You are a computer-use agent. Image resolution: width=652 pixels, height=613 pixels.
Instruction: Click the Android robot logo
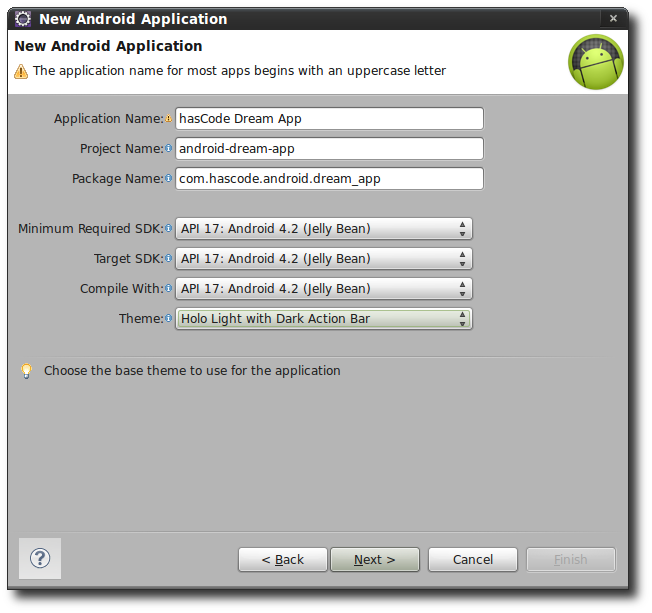point(596,62)
